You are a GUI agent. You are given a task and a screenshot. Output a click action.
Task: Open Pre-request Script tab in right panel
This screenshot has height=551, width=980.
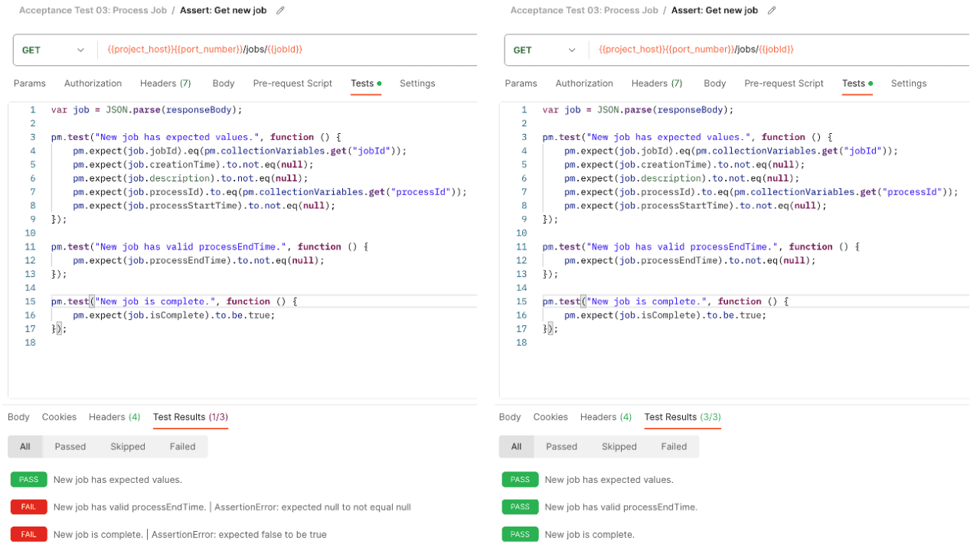[784, 83]
